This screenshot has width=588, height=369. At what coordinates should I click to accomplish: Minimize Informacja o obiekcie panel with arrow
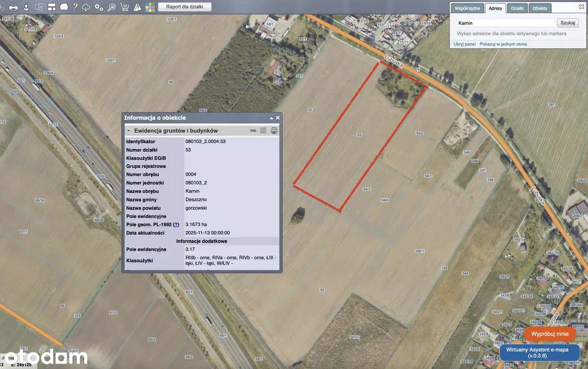(271, 118)
